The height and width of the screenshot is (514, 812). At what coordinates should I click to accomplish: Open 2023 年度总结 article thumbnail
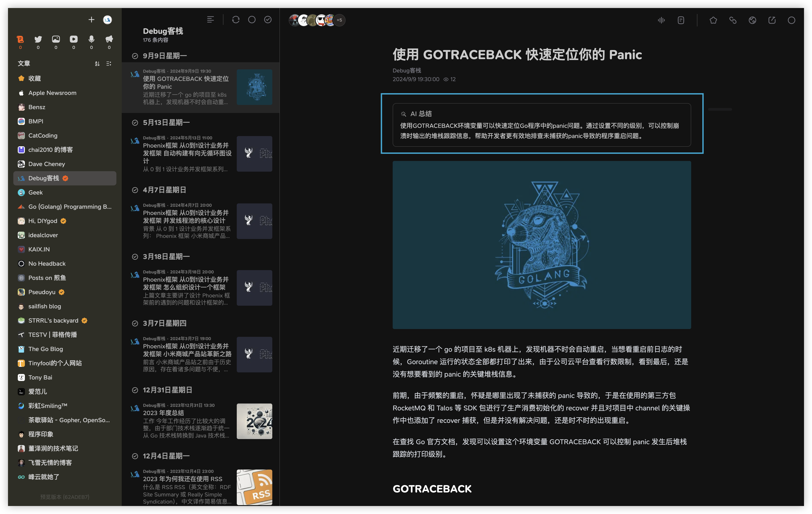tap(254, 421)
